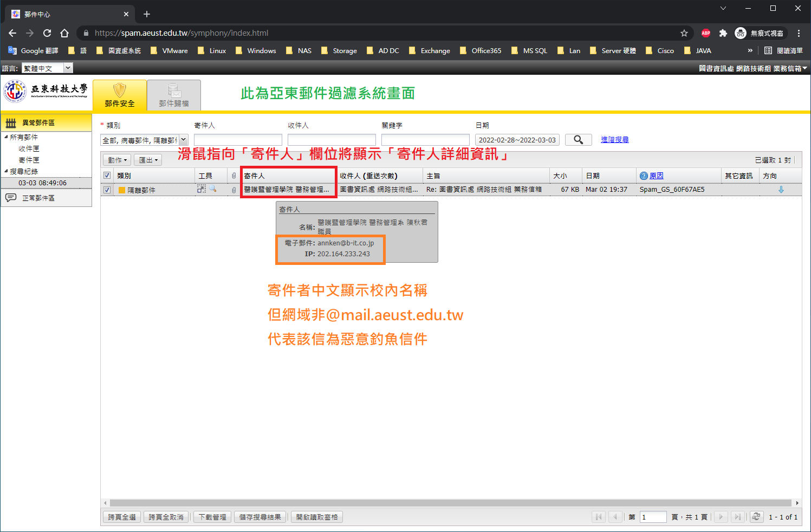Open the 進階搜尋 advanced search link

click(x=614, y=140)
